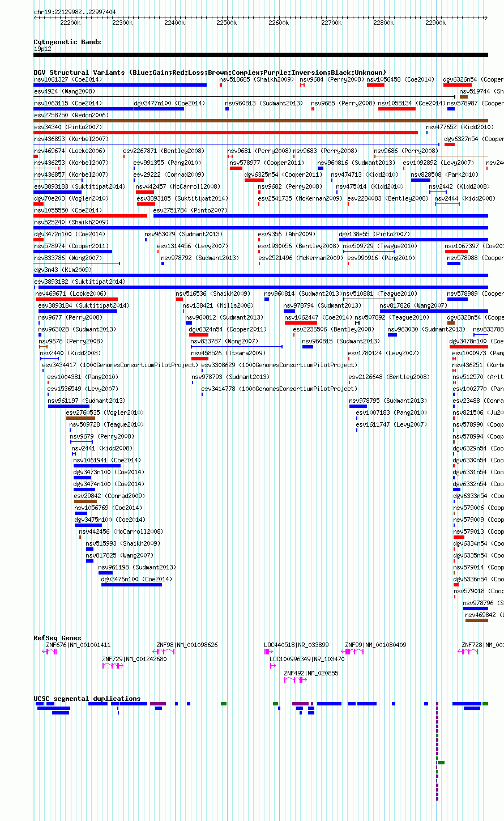This screenshot has width=504, height=821.
Task: Click variant dgv3477n100 (Coe2014)
Action: tap(169, 103)
